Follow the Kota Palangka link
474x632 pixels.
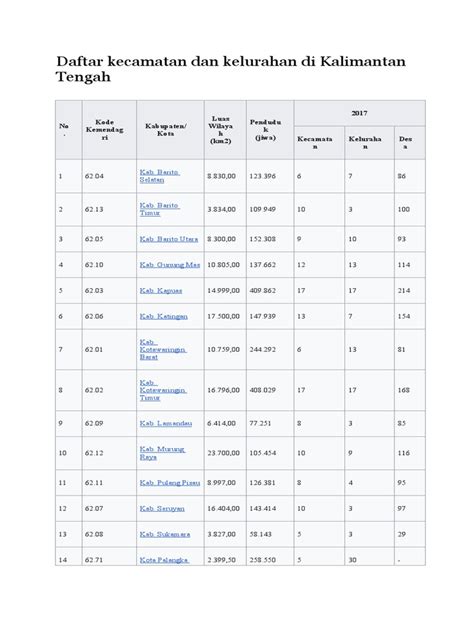pyautogui.click(x=164, y=559)
